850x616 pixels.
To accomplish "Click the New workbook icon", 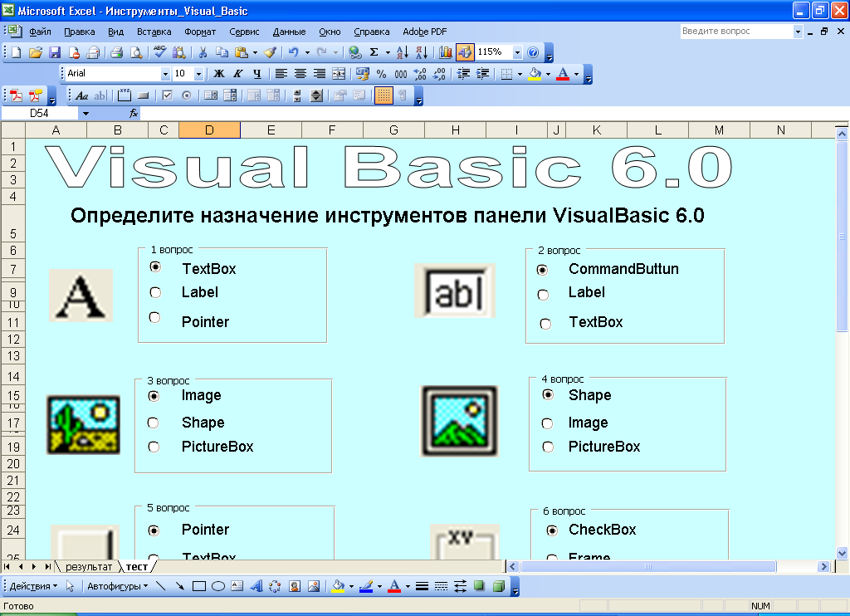I will (17, 52).
